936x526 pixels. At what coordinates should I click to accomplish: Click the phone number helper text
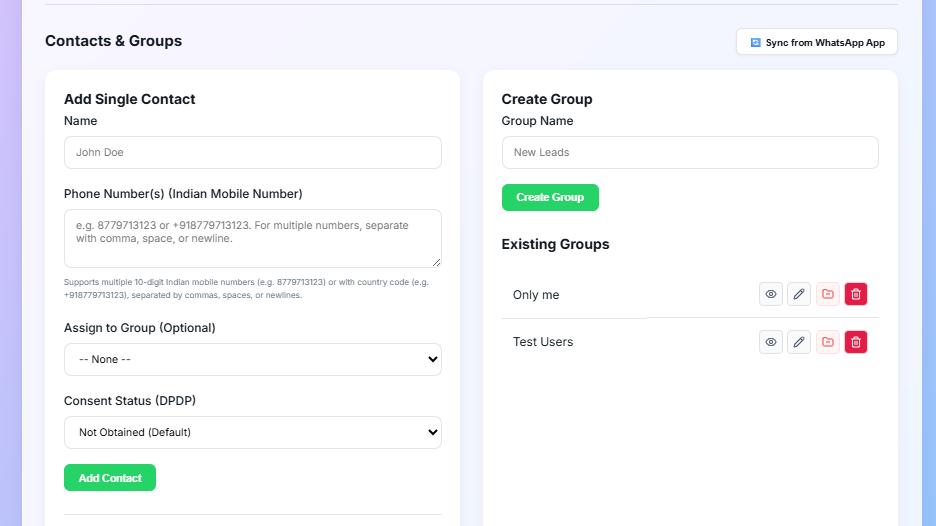tap(246, 288)
